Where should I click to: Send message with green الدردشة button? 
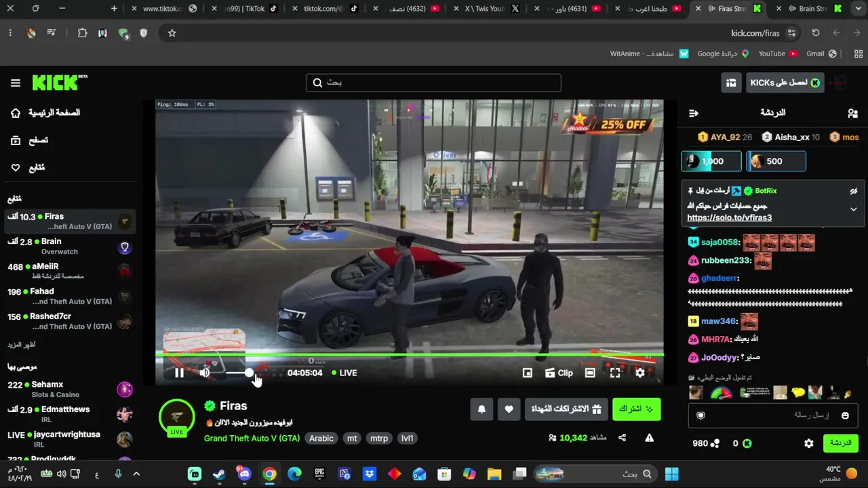coord(840,443)
